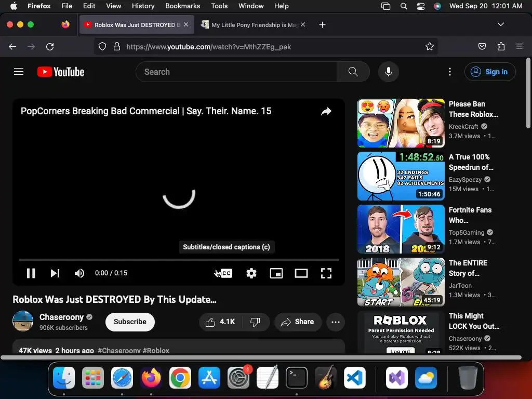This screenshot has height=399, width=532.
Task: Open more actions ellipsis under video
Action: point(336,322)
